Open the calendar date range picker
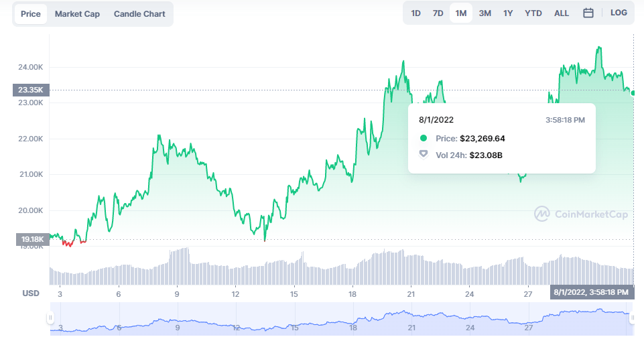 tap(588, 13)
